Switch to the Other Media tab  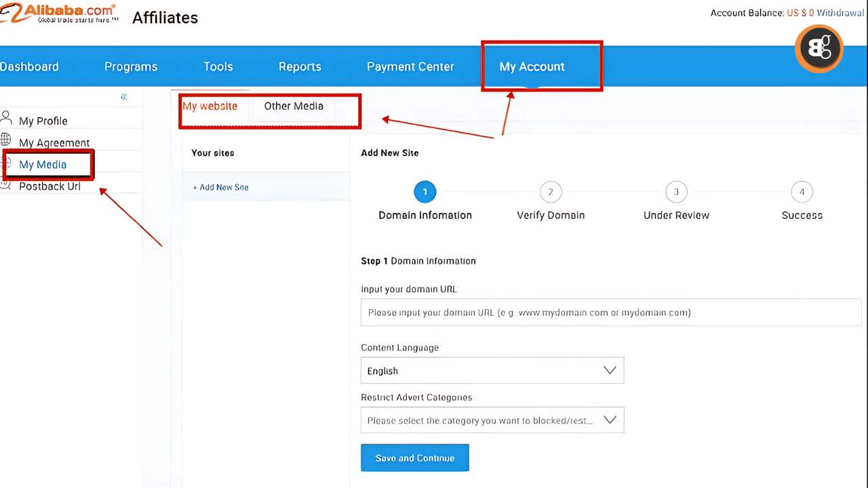[x=294, y=106]
